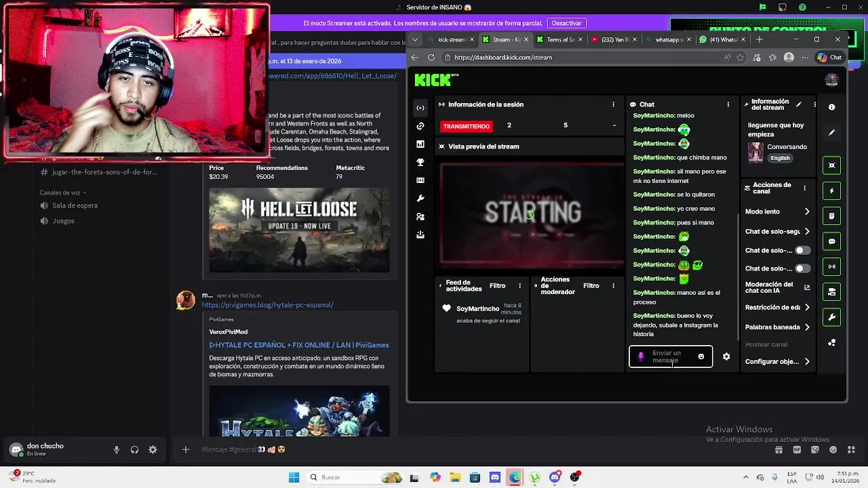868x488 pixels.
Task: Join the Sala de espera voice channel
Action: 75,205
